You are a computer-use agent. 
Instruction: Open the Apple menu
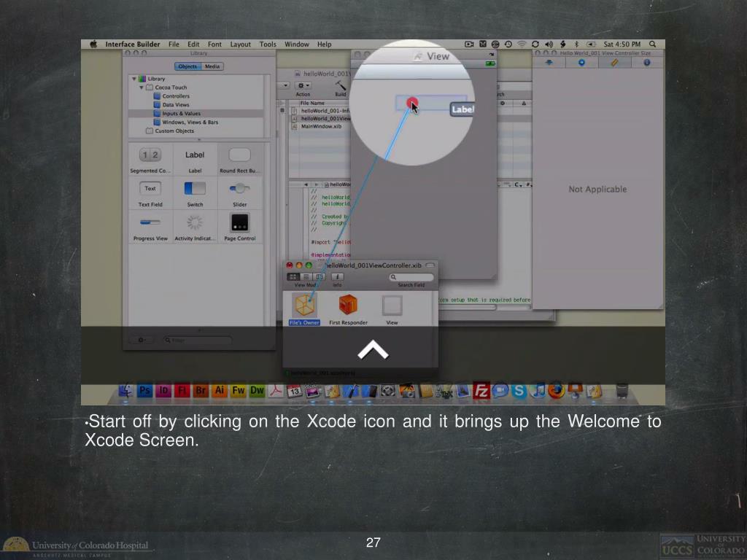(x=93, y=44)
